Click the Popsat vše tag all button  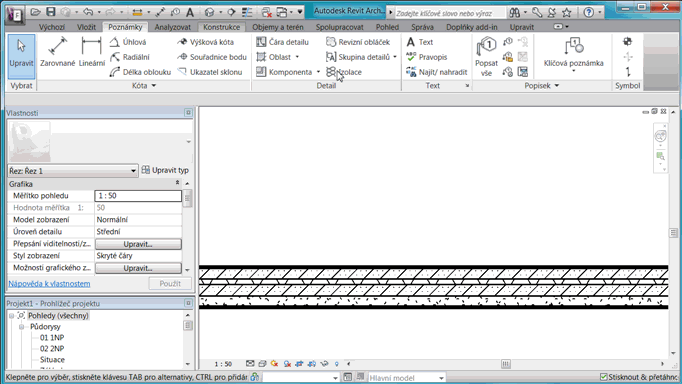click(486, 57)
